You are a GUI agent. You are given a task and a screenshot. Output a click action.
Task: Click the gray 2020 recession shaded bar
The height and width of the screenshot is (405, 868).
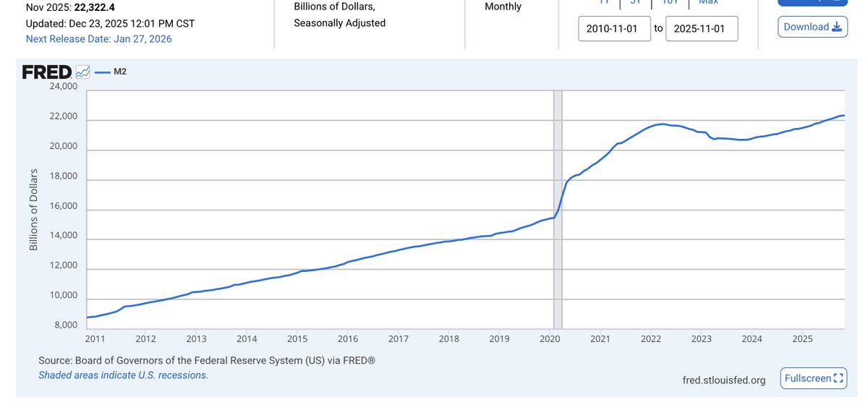[x=558, y=210]
